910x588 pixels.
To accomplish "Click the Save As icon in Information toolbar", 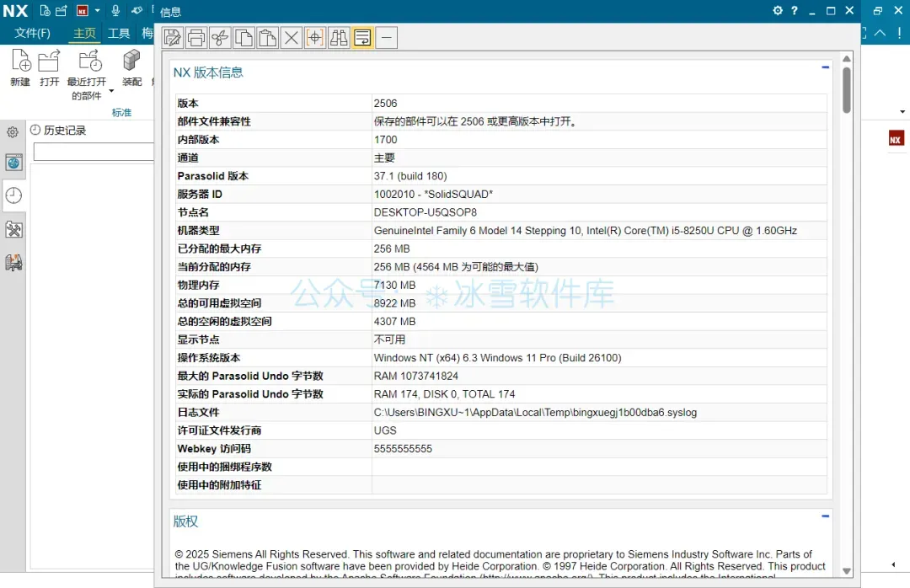I will (173, 38).
